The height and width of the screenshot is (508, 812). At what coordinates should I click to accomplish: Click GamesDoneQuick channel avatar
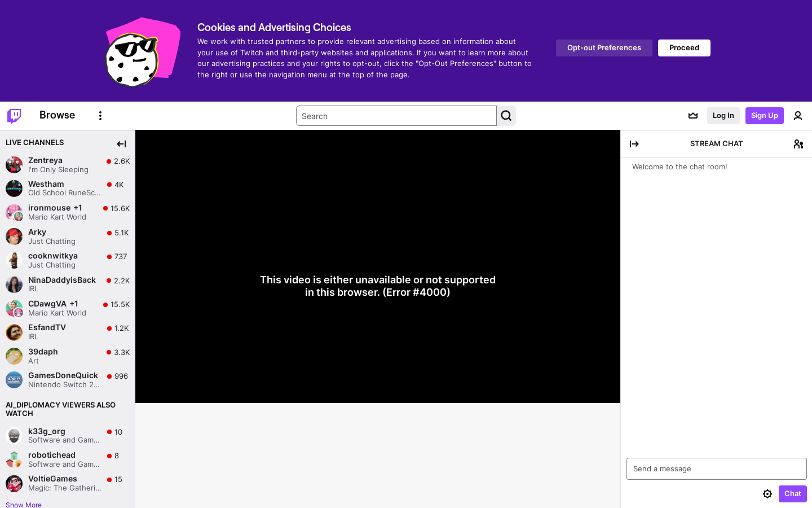[x=14, y=380]
